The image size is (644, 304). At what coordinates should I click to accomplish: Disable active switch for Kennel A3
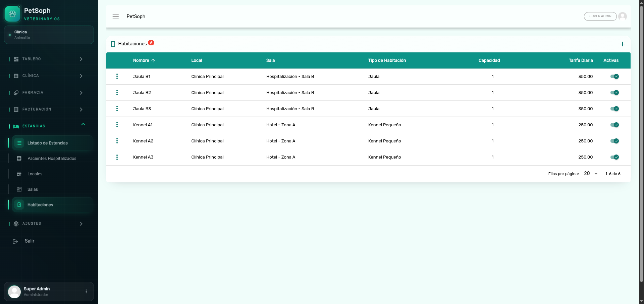614,157
